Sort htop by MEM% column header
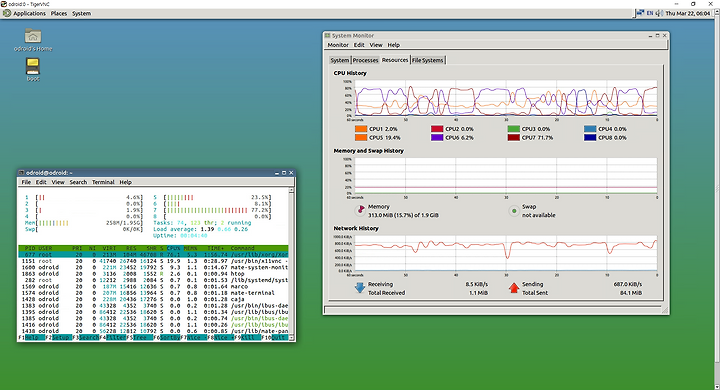 click(190, 248)
